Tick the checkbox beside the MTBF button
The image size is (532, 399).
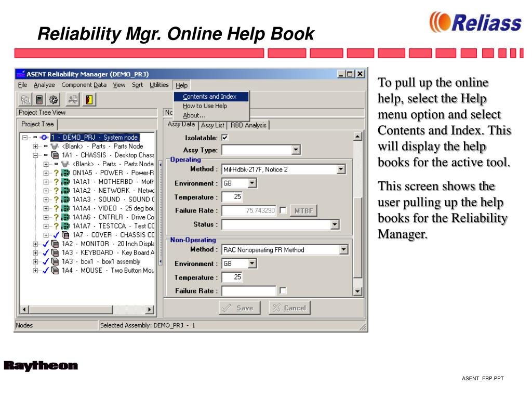click(x=283, y=210)
